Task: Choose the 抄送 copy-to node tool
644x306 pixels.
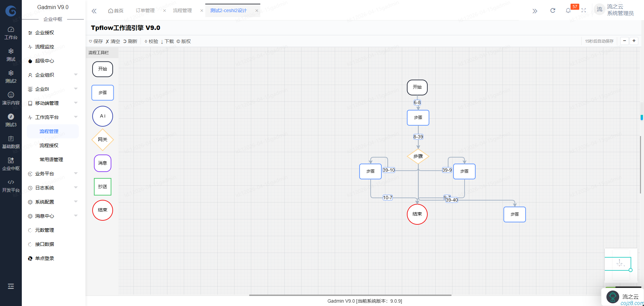Action: click(102, 187)
